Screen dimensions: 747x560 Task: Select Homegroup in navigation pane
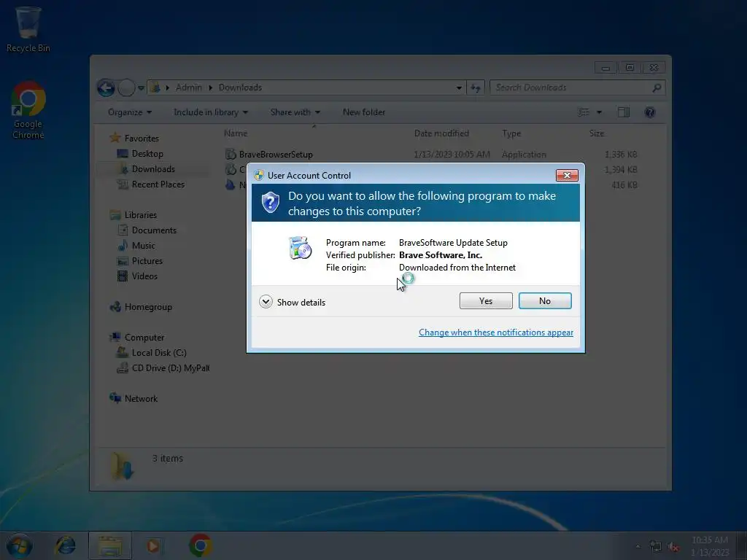(x=148, y=307)
